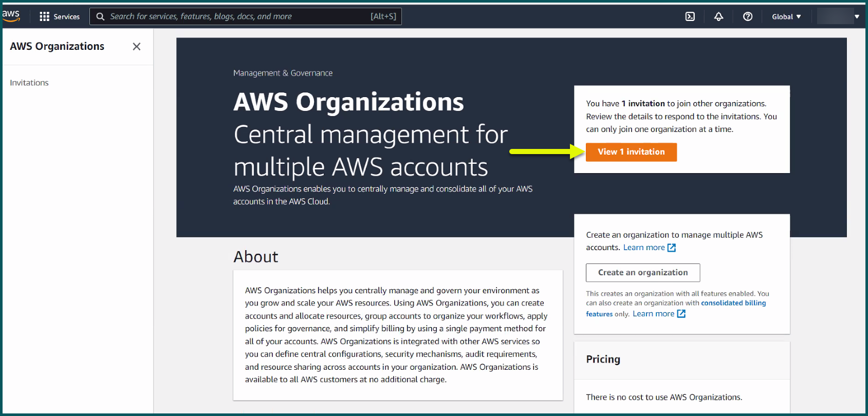Click the Pricing section heading
The width and height of the screenshot is (868, 416).
tap(603, 360)
